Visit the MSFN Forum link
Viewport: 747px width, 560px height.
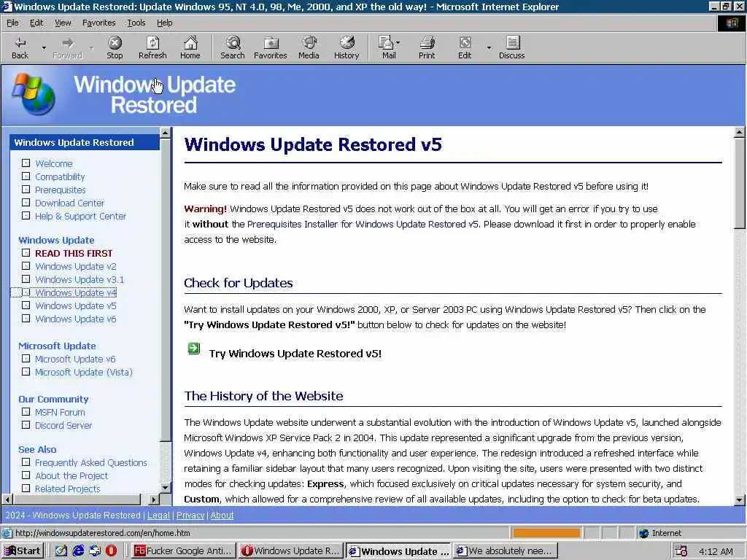tap(60, 413)
